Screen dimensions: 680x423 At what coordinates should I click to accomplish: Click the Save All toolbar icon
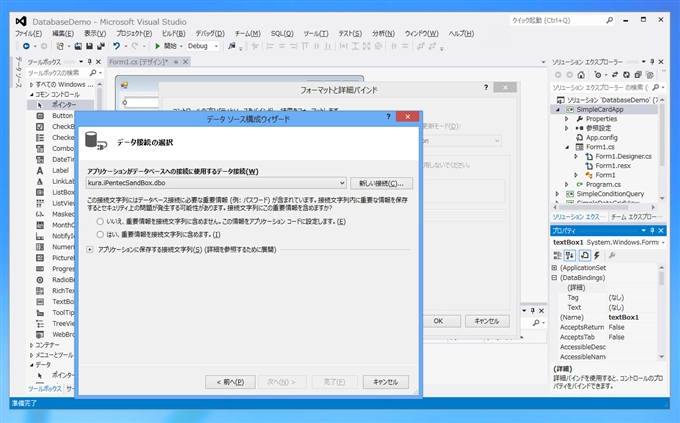(101, 46)
